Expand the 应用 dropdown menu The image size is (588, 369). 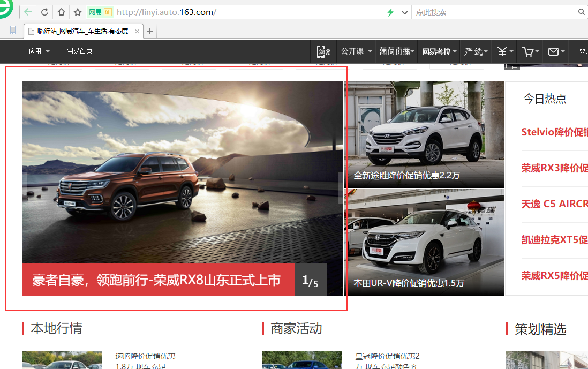click(x=39, y=51)
